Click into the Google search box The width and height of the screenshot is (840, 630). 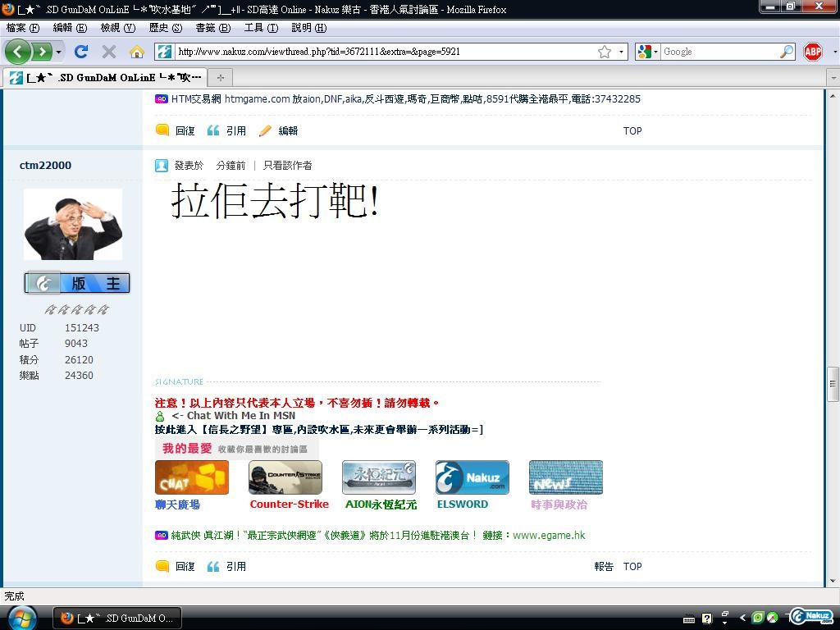[x=720, y=52]
